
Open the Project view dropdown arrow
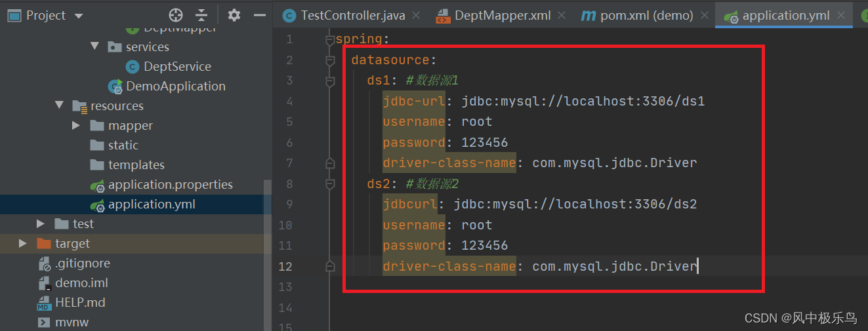(79, 16)
